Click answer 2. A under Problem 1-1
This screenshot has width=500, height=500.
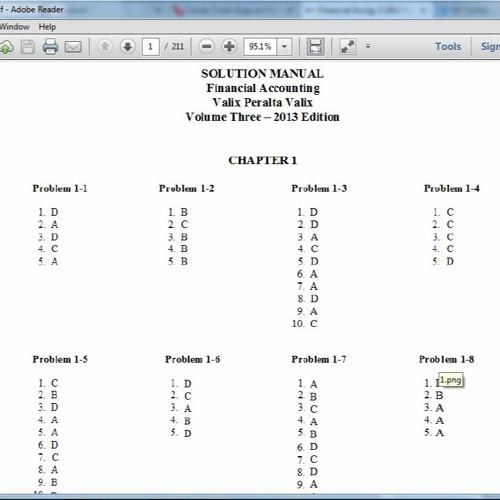pyautogui.click(x=48, y=224)
